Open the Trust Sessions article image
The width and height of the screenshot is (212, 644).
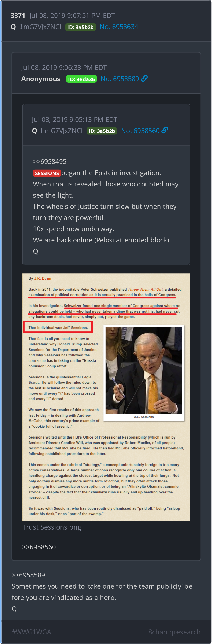pyautogui.click(x=106, y=397)
